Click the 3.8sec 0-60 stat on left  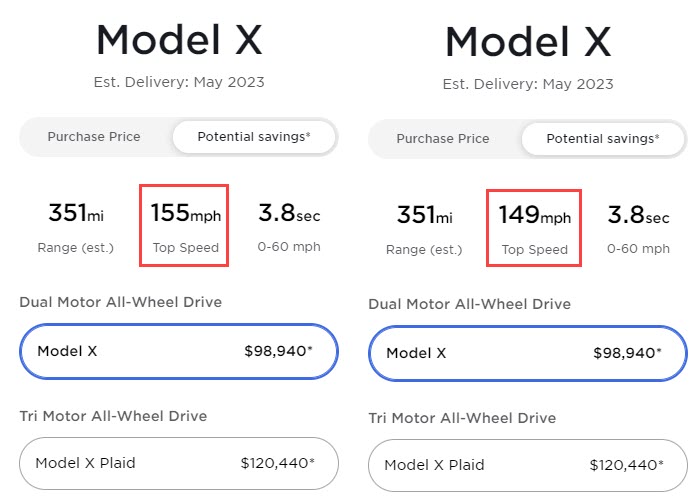[290, 225]
